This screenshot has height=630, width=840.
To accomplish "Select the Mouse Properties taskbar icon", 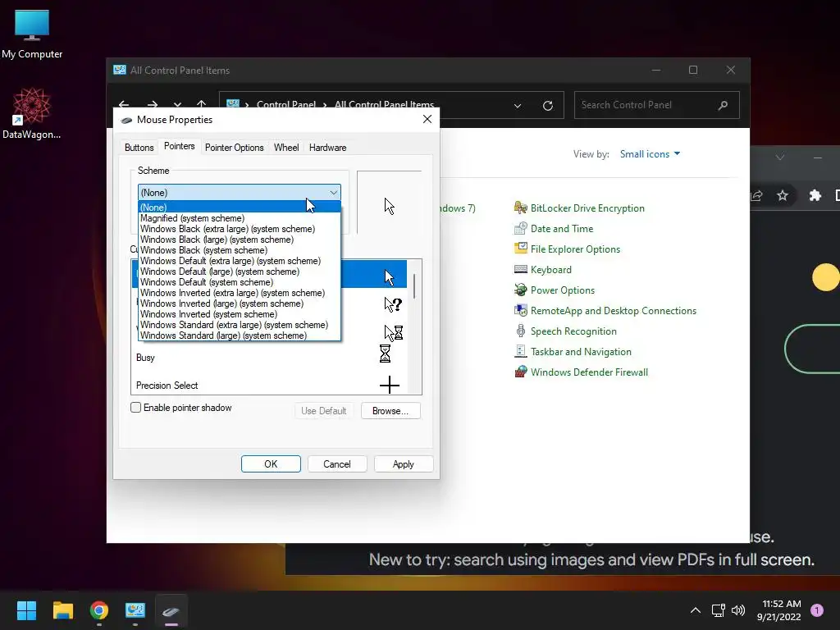I will tap(171, 610).
